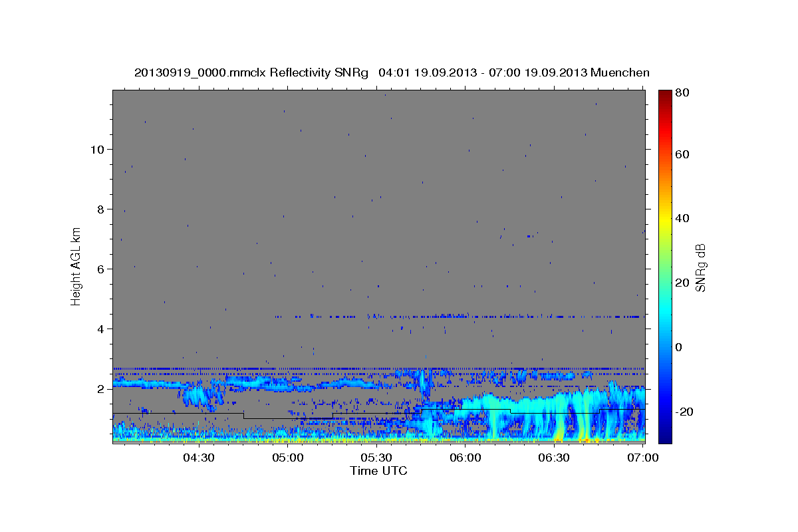Click the colorbar value 0
The width and height of the screenshot is (798, 532).
tap(680, 347)
